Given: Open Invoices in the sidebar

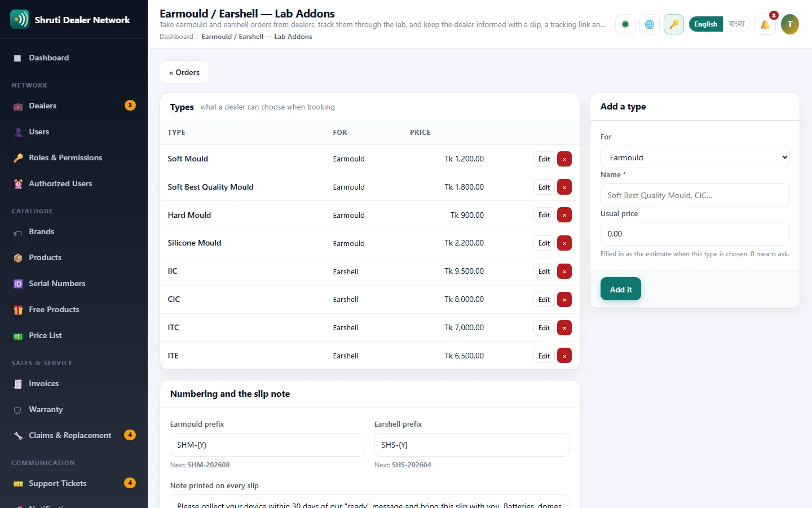Looking at the screenshot, I should click(74, 384).
